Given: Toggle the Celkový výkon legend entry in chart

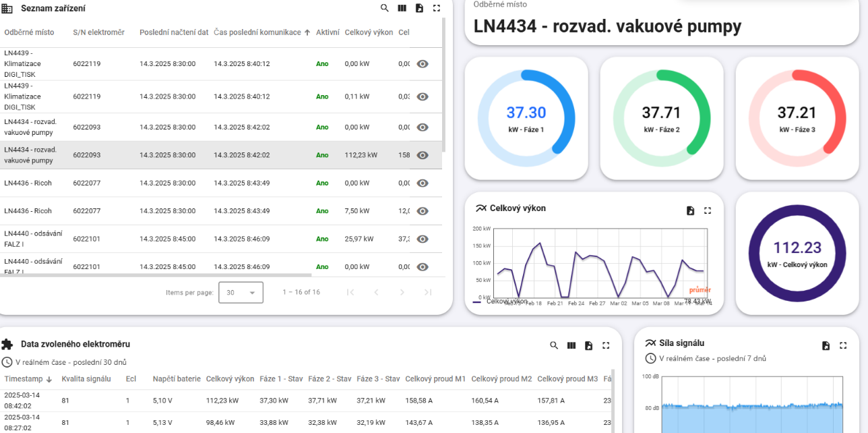Looking at the screenshot, I should pyautogui.click(x=501, y=301).
